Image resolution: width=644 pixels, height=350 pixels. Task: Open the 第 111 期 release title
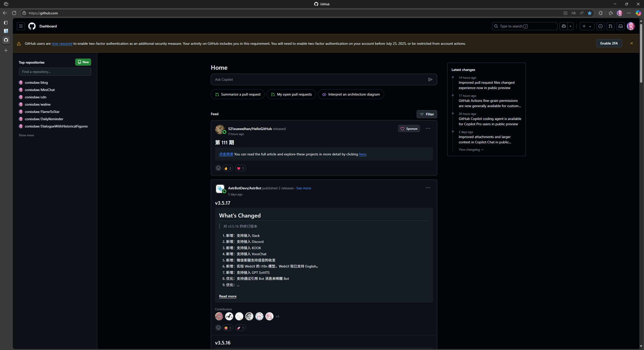[225, 143]
